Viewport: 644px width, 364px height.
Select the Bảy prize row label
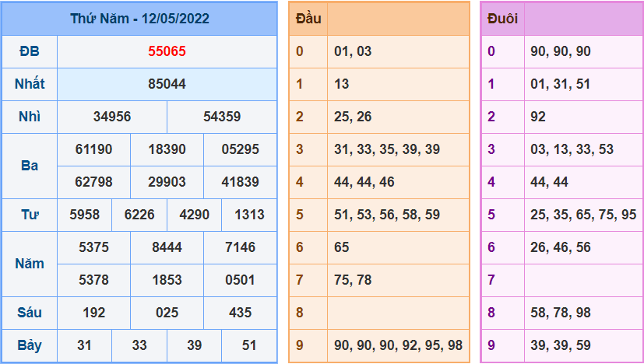[x=30, y=345]
